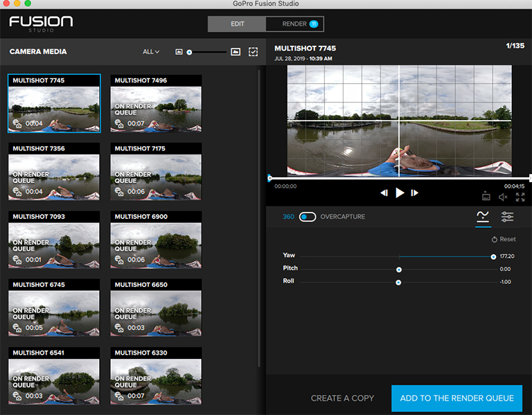Viewport: 532px width, 415px height.
Task: Click the 360 preview image
Action: tap(399, 121)
